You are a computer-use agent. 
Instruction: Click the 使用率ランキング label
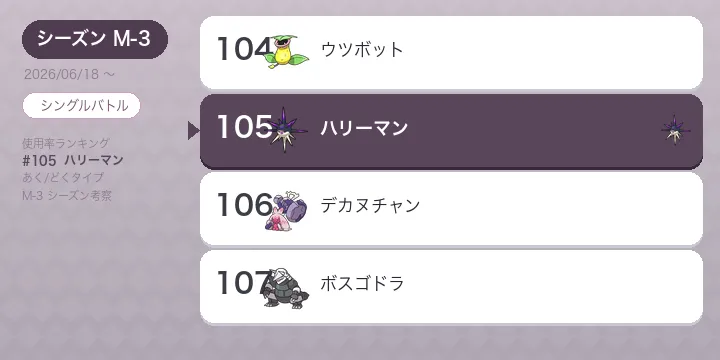point(66,143)
